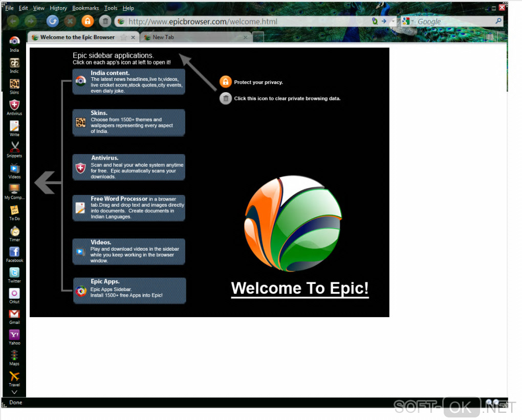Launch the Antivirus sidebar app
Image resolution: width=522 pixels, height=420 pixels.
[14, 107]
